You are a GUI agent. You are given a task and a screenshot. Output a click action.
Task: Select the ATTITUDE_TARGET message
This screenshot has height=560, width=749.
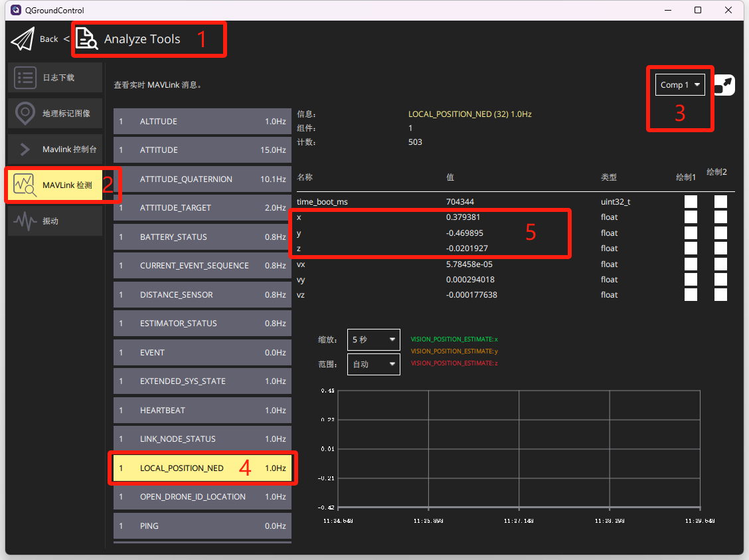(x=202, y=208)
